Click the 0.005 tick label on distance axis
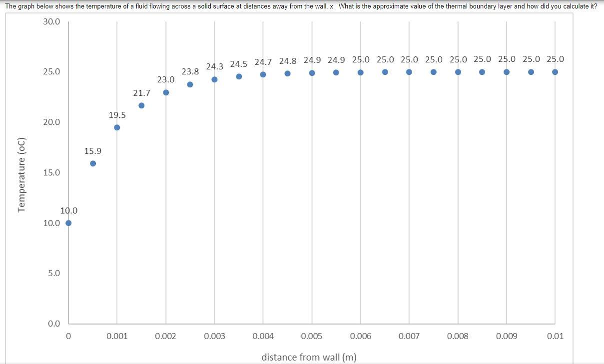The width and height of the screenshot is (604, 364). [x=312, y=336]
